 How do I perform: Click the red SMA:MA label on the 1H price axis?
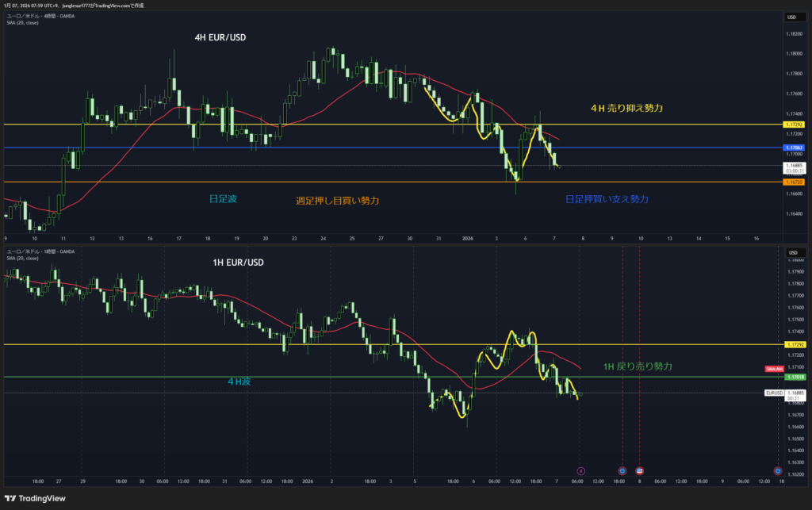(775, 370)
